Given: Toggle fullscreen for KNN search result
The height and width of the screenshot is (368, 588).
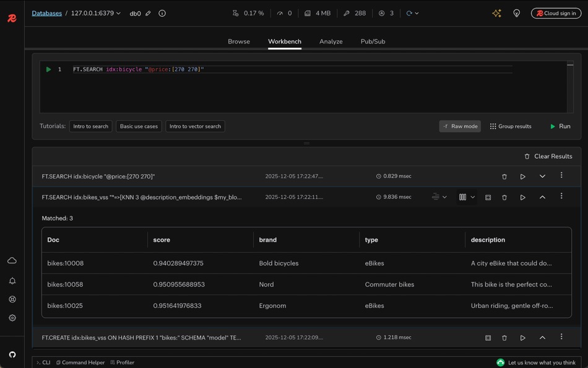Looking at the screenshot, I should tap(488, 197).
